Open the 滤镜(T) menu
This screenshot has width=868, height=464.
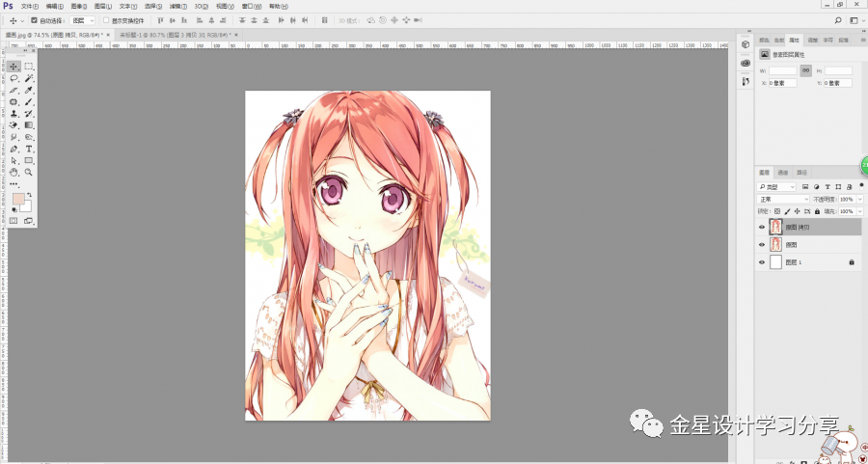(177, 7)
